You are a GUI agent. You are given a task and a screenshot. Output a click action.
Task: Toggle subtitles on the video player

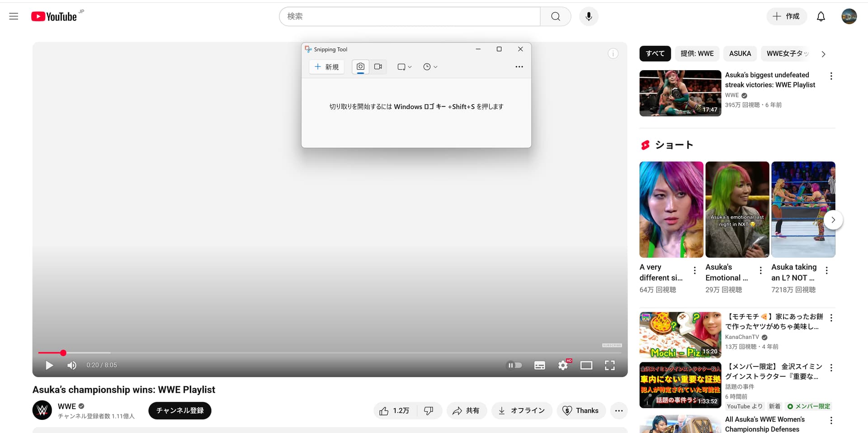tap(540, 365)
